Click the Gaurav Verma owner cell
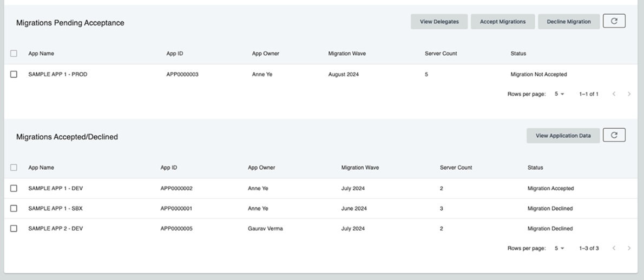This screenshot has height=280, width=644. [x=265, y=228]
